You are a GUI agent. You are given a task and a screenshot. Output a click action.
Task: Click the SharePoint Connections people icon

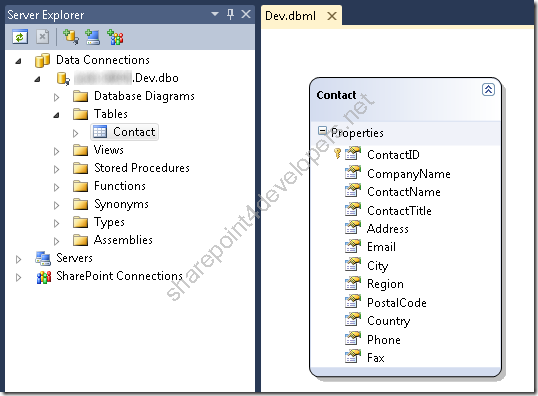(x=44, y=277)
